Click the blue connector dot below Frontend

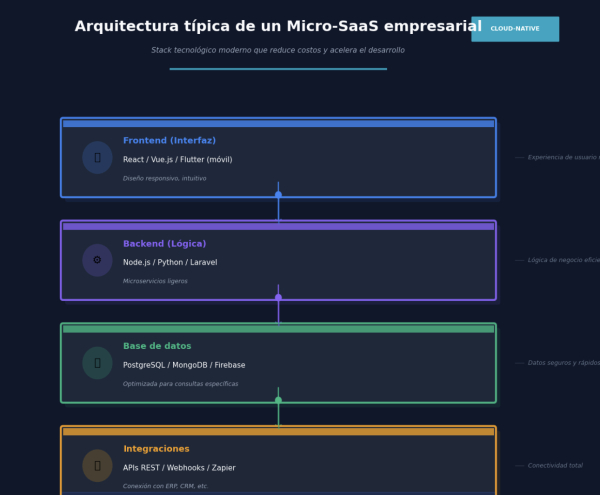coord(278,194)
